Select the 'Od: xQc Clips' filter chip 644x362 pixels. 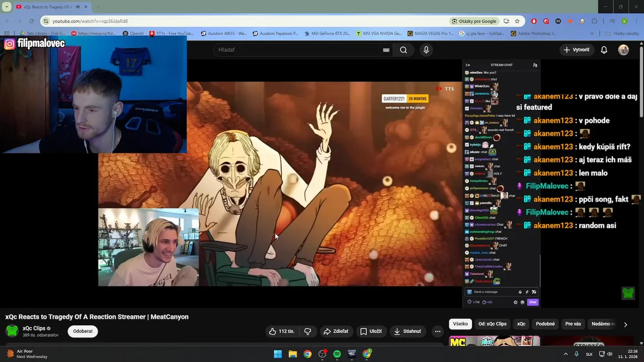[x=493, y=324]
